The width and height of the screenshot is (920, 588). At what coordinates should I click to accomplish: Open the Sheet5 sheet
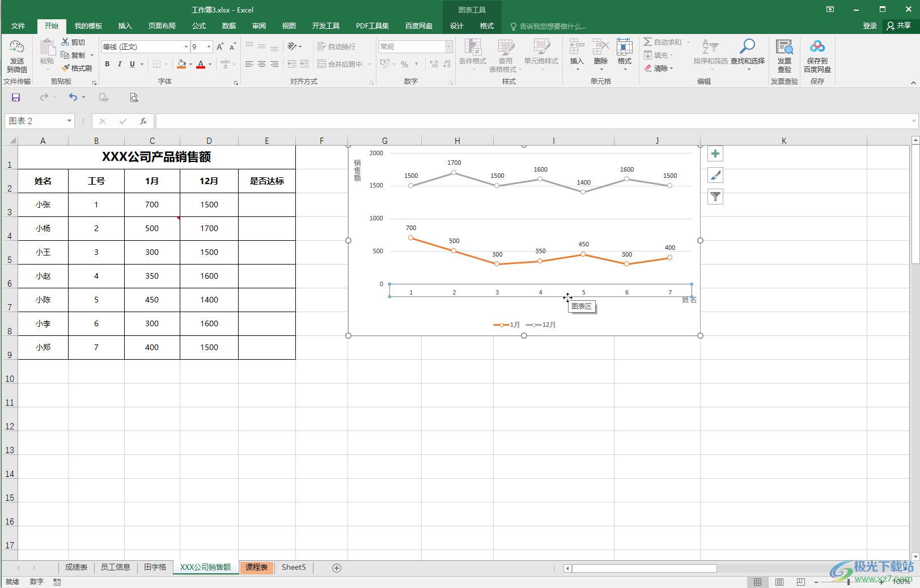click(x=294, y=568)
